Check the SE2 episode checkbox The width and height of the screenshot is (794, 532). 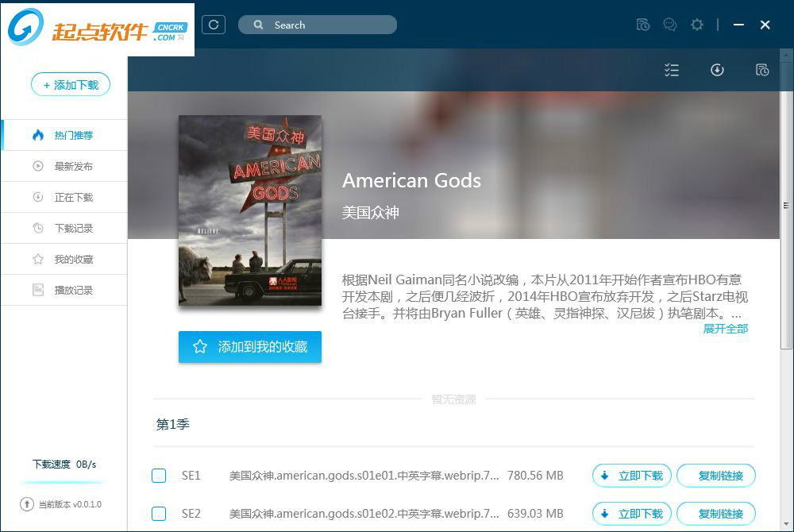pyautogui.click(x=159, y=514)
